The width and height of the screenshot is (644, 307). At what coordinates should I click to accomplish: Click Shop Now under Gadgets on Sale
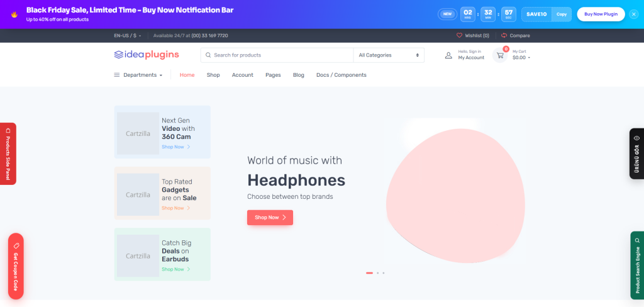pos(173,208)
